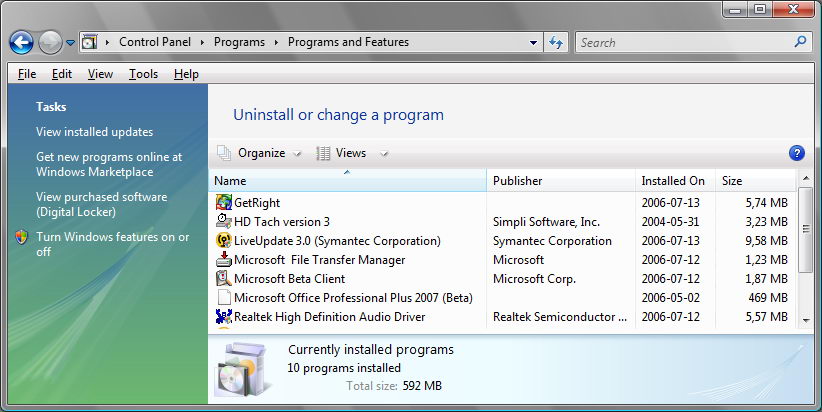
Task: Click Programs breadcrumb in address bar
Action: point(239,42)
